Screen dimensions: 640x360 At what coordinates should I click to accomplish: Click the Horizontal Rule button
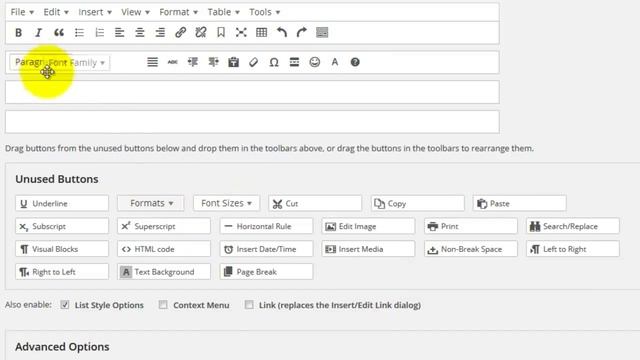tap(266, 226)
